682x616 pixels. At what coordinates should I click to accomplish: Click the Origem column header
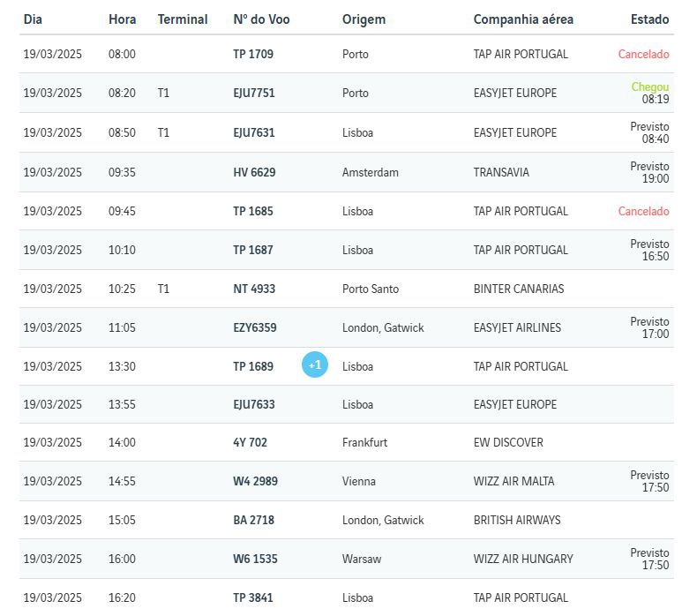[x=363, y=19]
